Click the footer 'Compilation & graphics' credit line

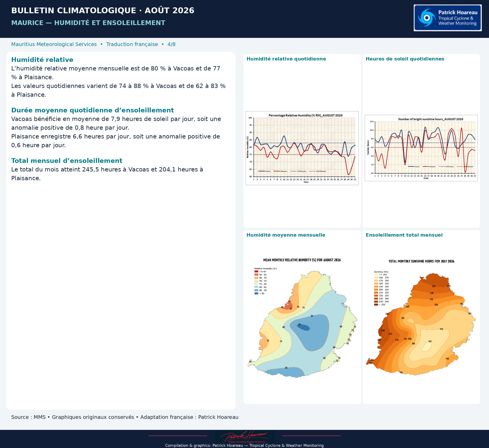coord(244,445)
